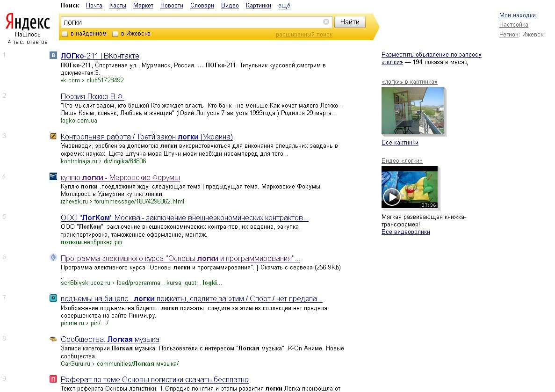555x392 pixels.
Task: Click the Найти search button
Action: tap(350, 22)
